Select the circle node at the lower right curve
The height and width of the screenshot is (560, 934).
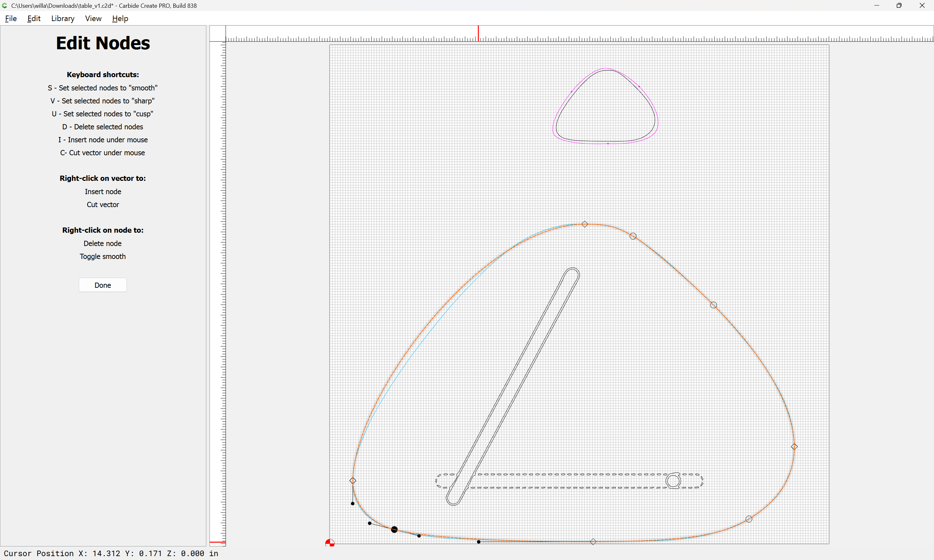point(749,519)
